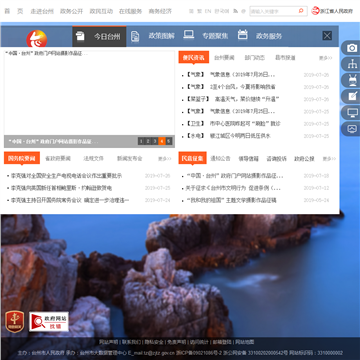The image size is (360, 360).
Task: Open the robot assistant icon in sidebar
Action: pos(352,80)
